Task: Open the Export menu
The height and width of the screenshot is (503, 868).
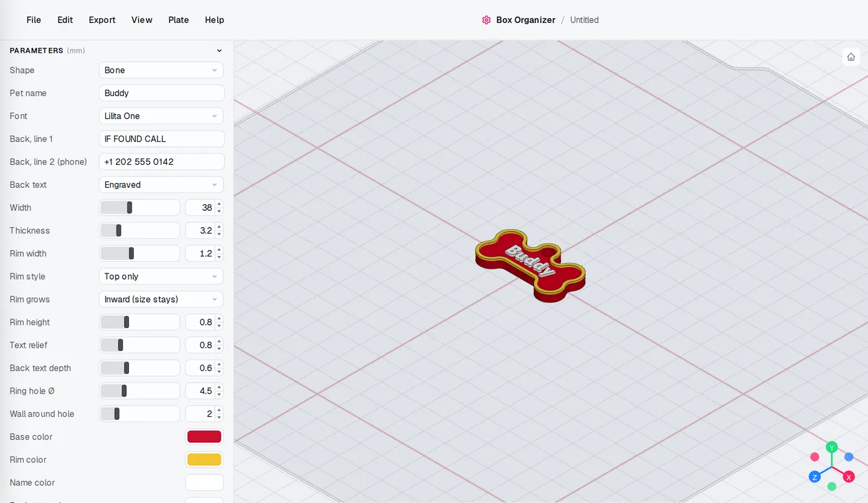Action: (x=102, y=20)
